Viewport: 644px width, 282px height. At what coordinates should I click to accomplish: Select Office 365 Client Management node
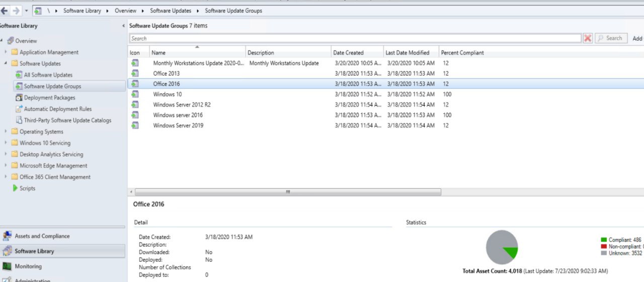click(x=55, y=177)
